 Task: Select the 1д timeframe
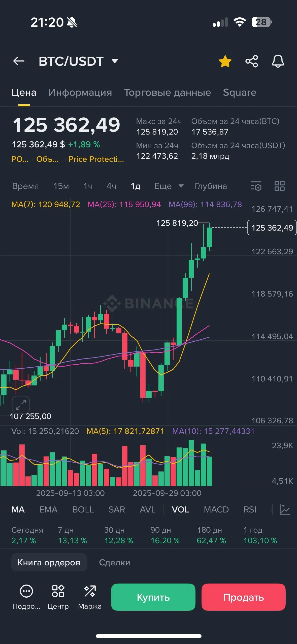pyautogui.click(x=136, y=186)
